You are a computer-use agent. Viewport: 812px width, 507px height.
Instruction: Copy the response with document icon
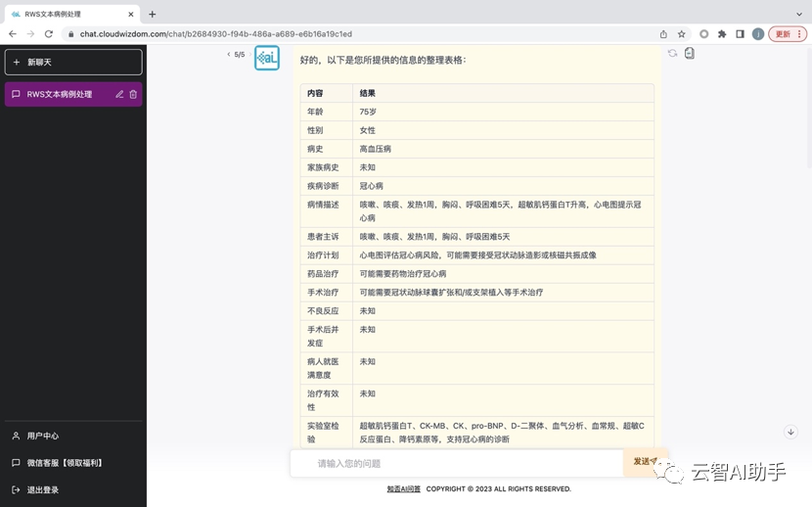click(690, 53)
